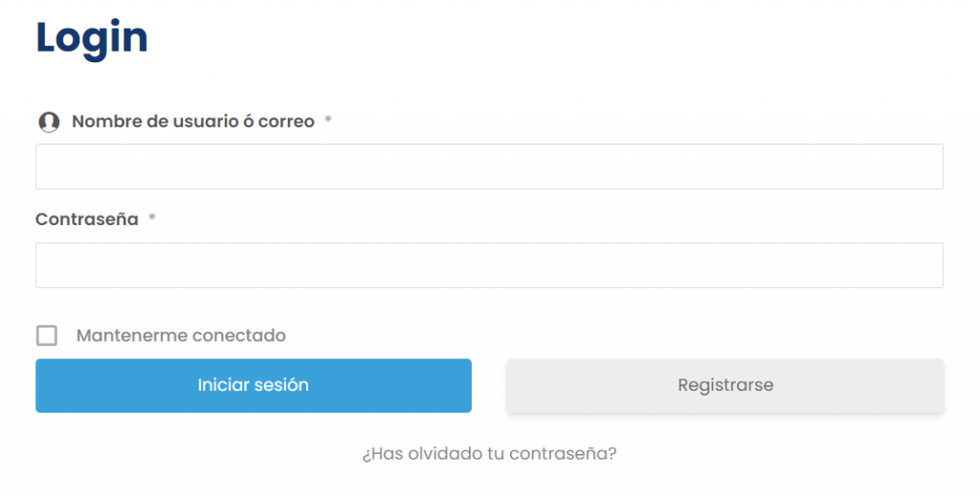Image resolution: width=980 pixels, height=496 pixels.
Task: Open the ¿Has olvidado tu contraseña? link
Action: tap(489, 453)
